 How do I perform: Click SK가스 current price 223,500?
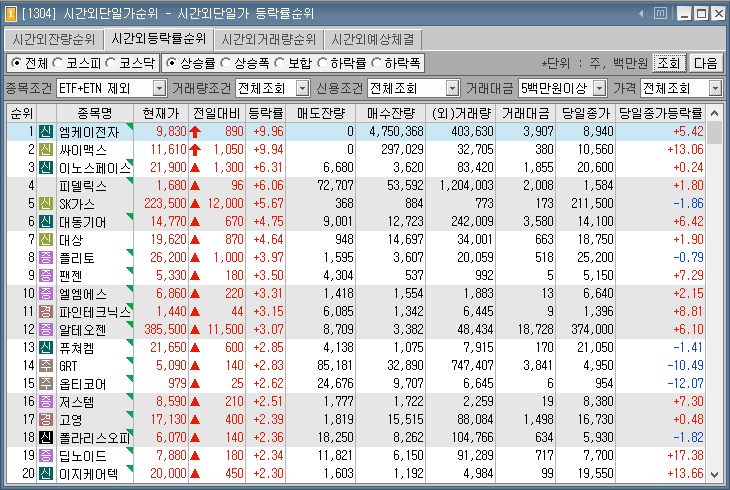click(165, 204)
